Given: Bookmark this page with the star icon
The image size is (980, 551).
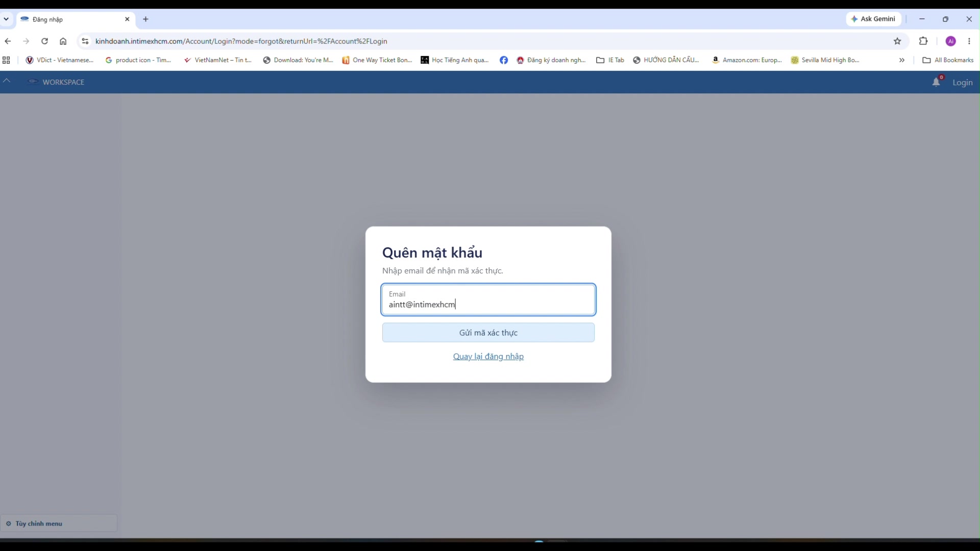Looking at the screenshot, I should pos(897,41).
